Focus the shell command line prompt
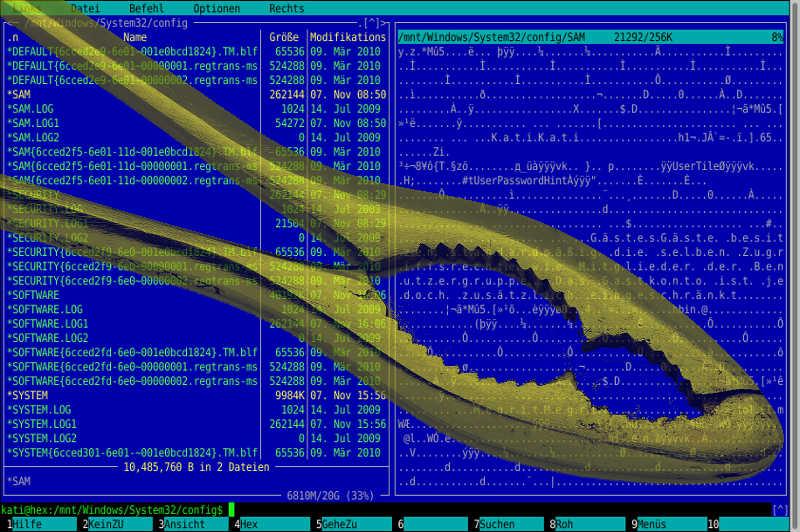 [x=300, y=509]
